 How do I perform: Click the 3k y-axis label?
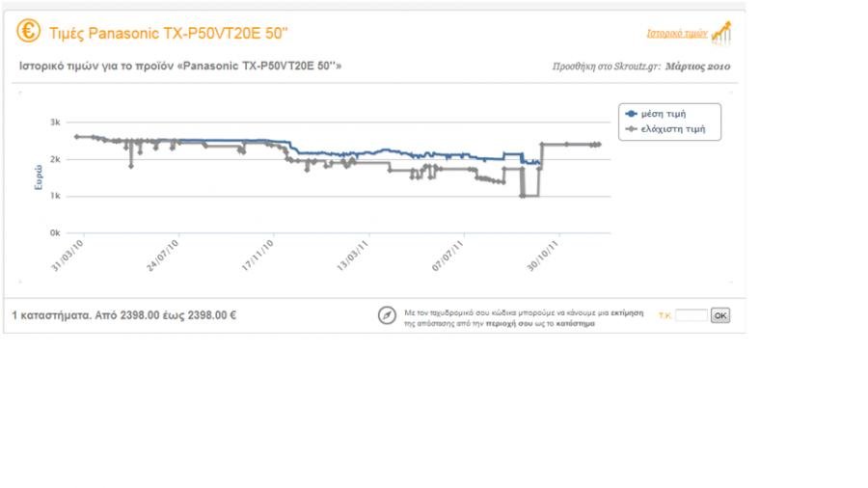click(x=55, y=122)
